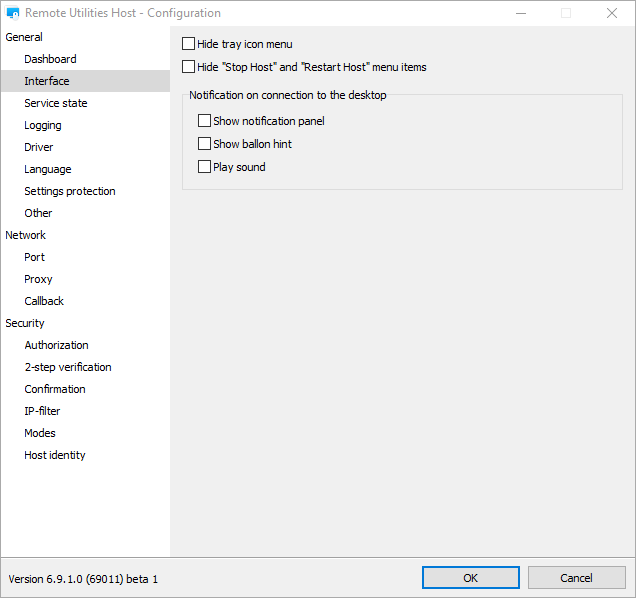Open Host identity settings
Screen dimensions: 636x598
(55, 455)
